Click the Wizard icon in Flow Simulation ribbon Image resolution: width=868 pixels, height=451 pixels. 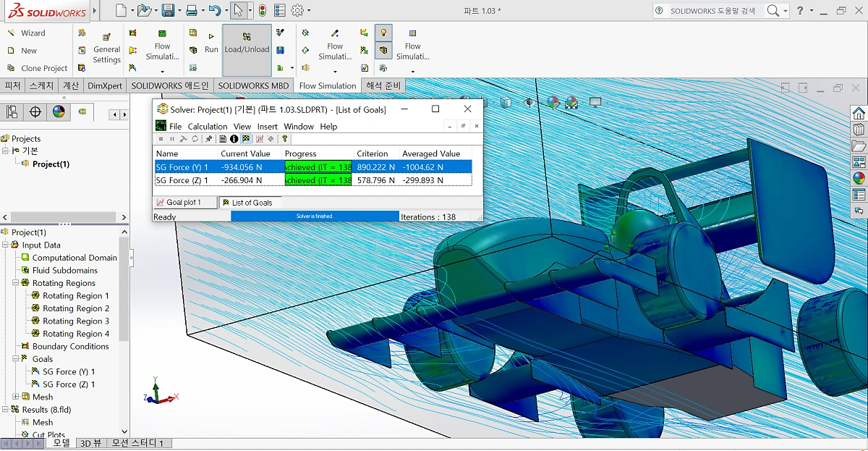(x=12, y=33)
